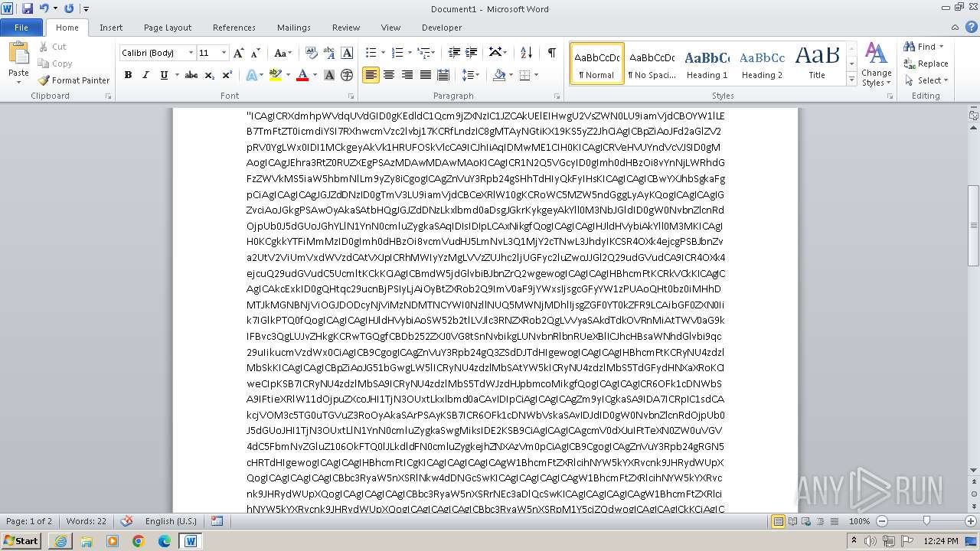Screen dimensions: 980x551
Task: Grow font size with the larger A icon
Action: tap(239, 53)
